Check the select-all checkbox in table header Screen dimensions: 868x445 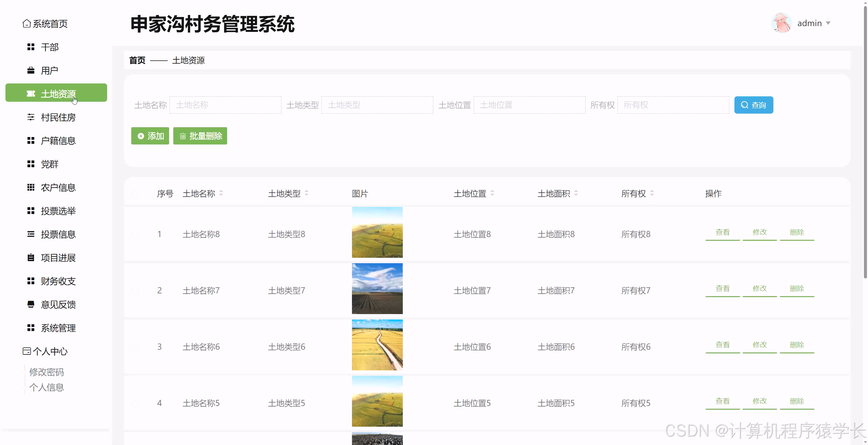click(136, 194)
